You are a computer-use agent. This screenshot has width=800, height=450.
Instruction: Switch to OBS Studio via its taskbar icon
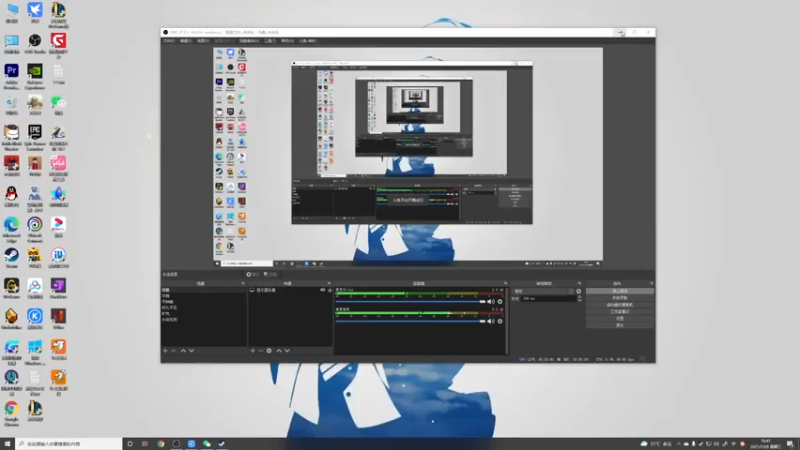coord(176,444)
